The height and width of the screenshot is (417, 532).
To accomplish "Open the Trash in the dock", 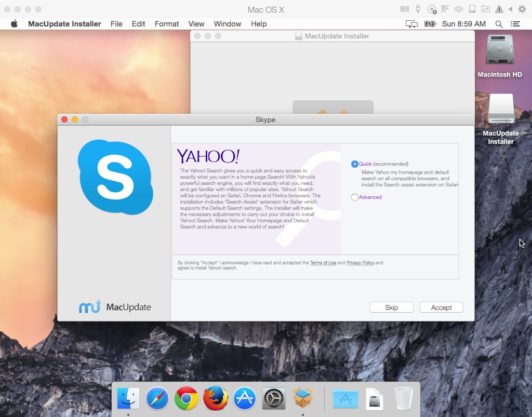I will [x=403, y=398].
